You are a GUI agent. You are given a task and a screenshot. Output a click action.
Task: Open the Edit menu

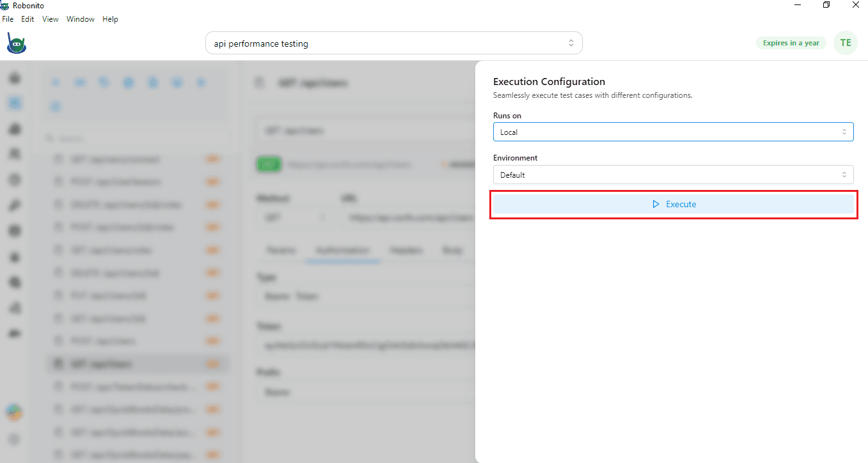28,19
